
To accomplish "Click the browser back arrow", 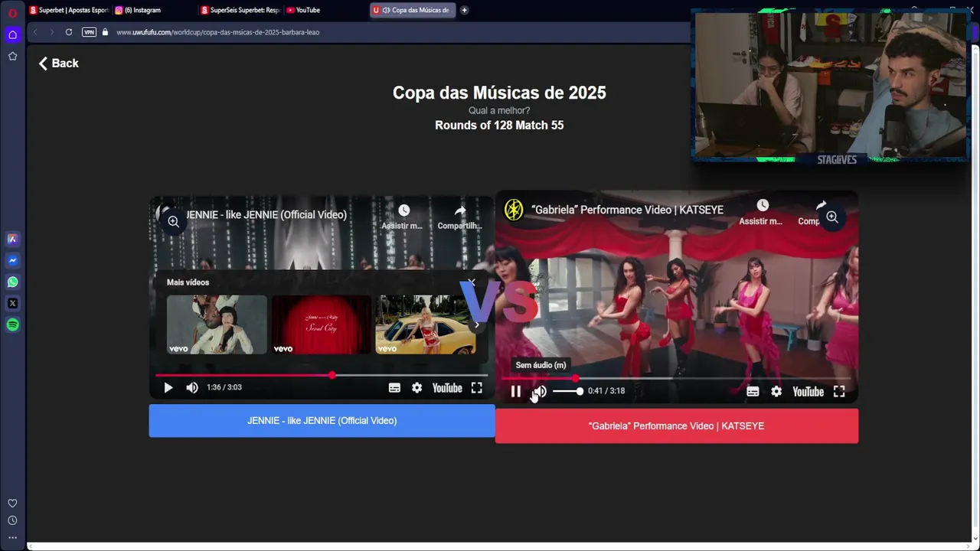I will tap(35, 32).
